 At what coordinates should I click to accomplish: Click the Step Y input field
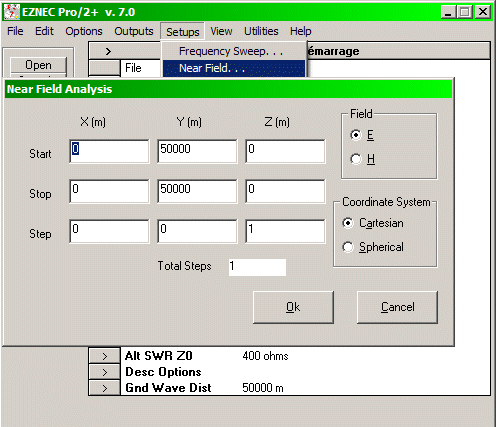point(197,231)
